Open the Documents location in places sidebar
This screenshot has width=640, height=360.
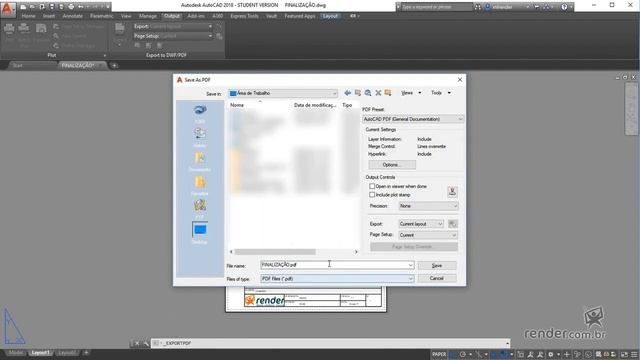tap(200, 162)
